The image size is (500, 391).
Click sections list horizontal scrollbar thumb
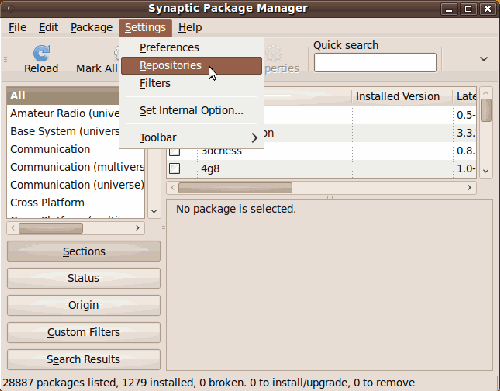pyautogui.click(x=51, y=228)
